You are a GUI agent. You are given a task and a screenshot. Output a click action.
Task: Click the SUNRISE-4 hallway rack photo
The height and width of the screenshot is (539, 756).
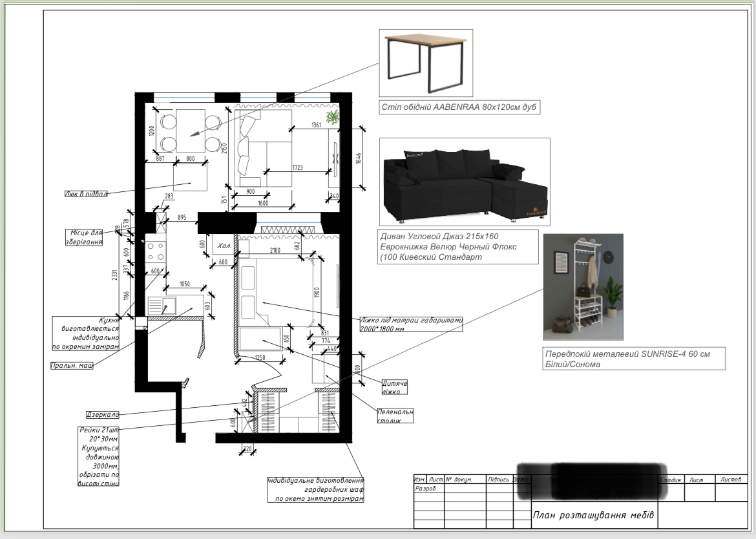[x=583, y=288]
